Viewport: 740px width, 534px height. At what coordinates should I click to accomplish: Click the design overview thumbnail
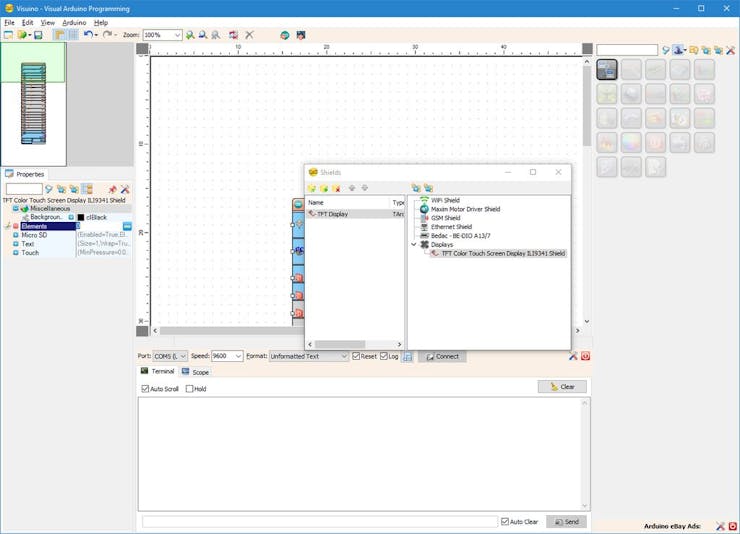point(34,104)
